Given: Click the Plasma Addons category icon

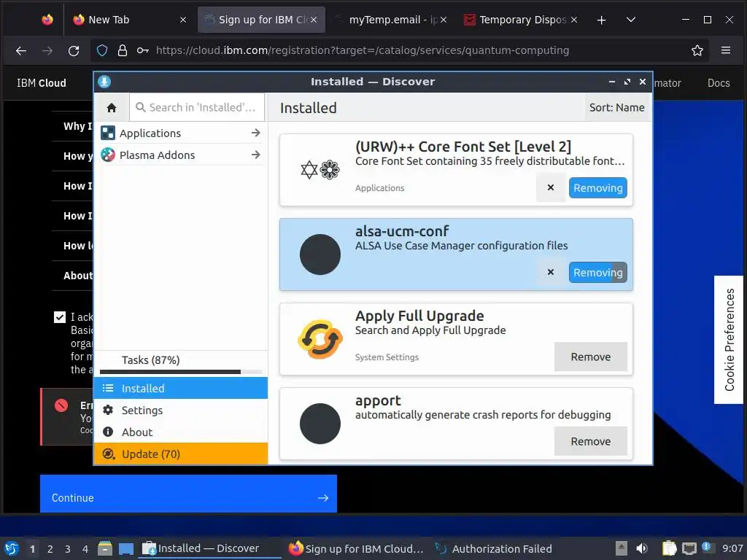Looking at the screenshot, I should click(108, 155).
